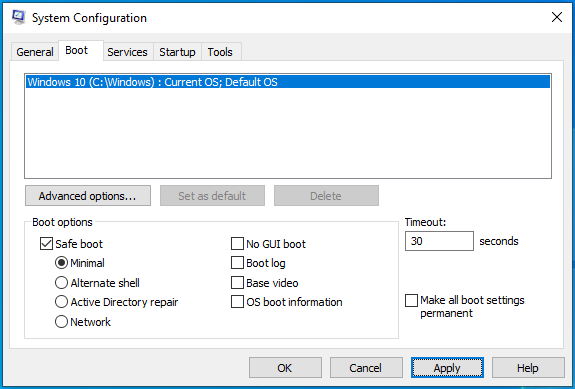Enable No GUI boot checkbox
This screenshot has width=575, height=389.
(237, 244)
